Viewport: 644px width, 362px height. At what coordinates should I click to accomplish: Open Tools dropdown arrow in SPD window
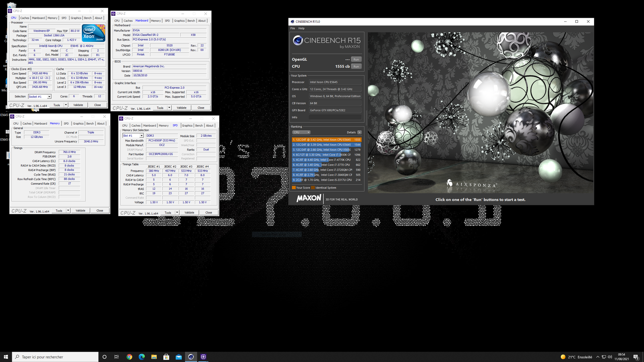click(x=177, y=213)
